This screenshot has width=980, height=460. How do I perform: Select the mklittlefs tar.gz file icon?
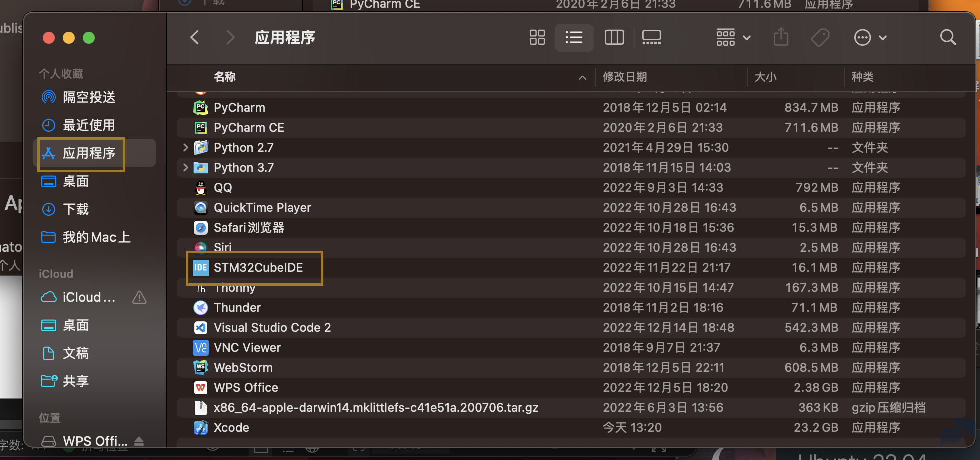[x=201, y=407]
